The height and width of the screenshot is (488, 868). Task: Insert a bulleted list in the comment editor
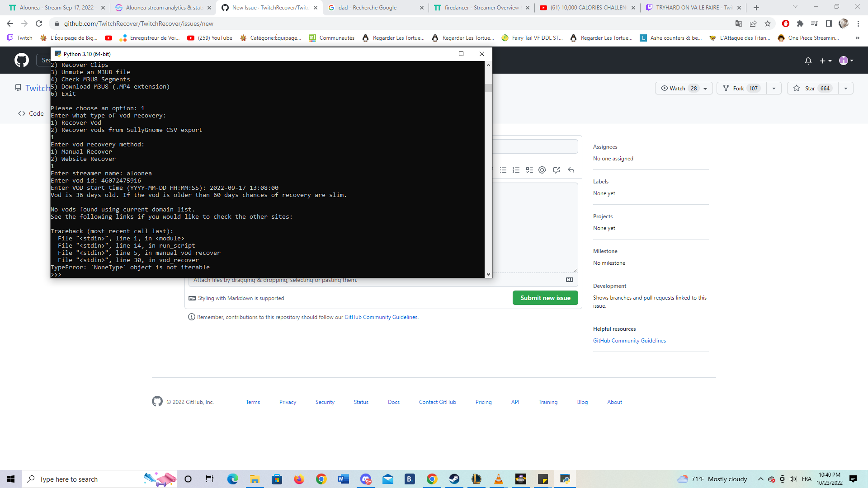click(503, 170)
